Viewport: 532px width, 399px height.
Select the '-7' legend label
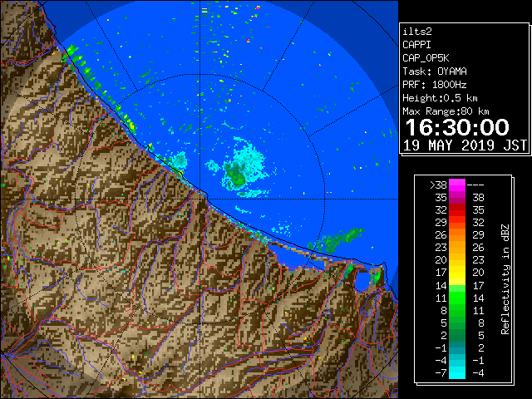441,373
